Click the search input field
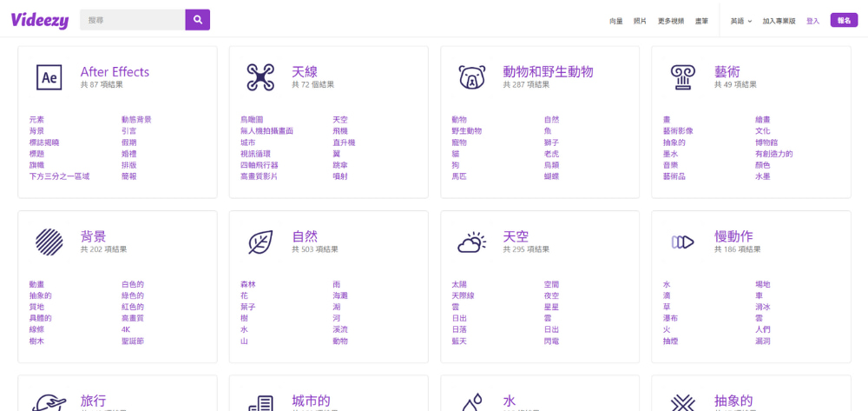Screen dimensions: 868x411 [132, 20]
